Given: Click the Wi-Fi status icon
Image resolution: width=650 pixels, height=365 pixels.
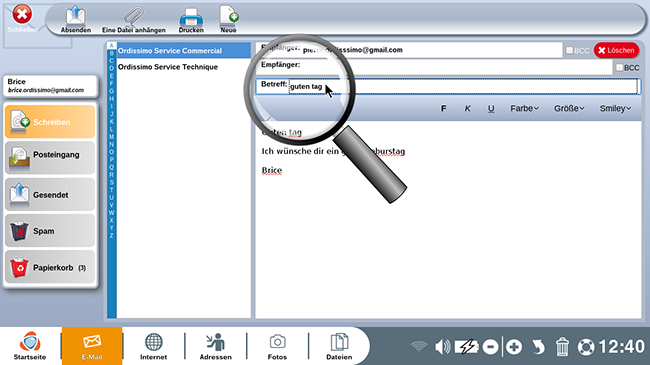Looking at the screenshot, I should (x=419, y=346).
